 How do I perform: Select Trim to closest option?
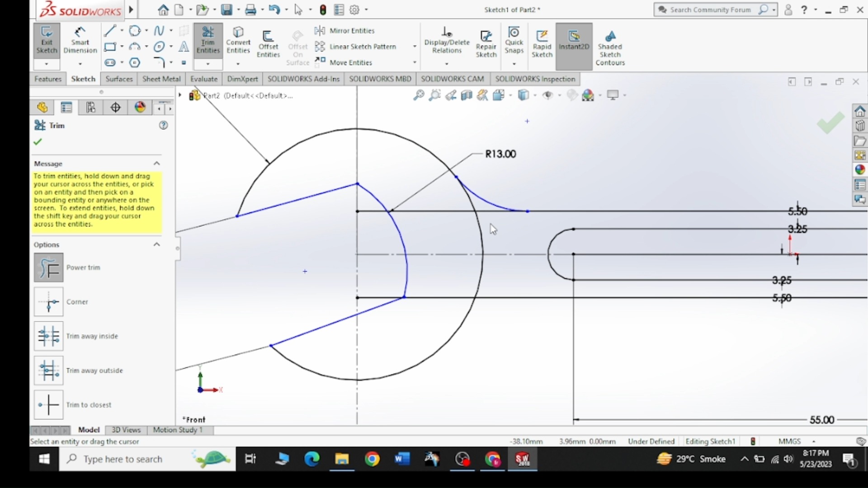[48, 405]
